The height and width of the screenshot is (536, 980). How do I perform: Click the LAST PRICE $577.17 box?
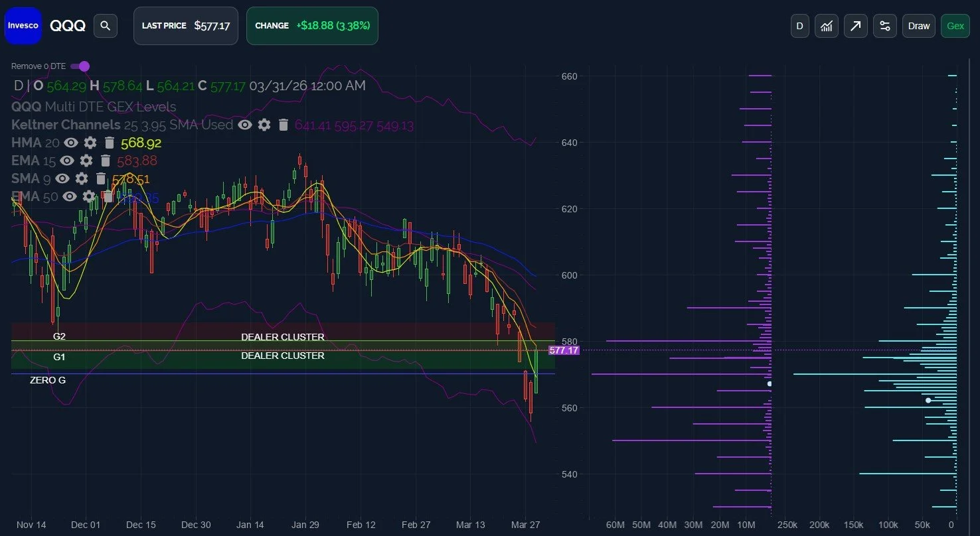186,26
